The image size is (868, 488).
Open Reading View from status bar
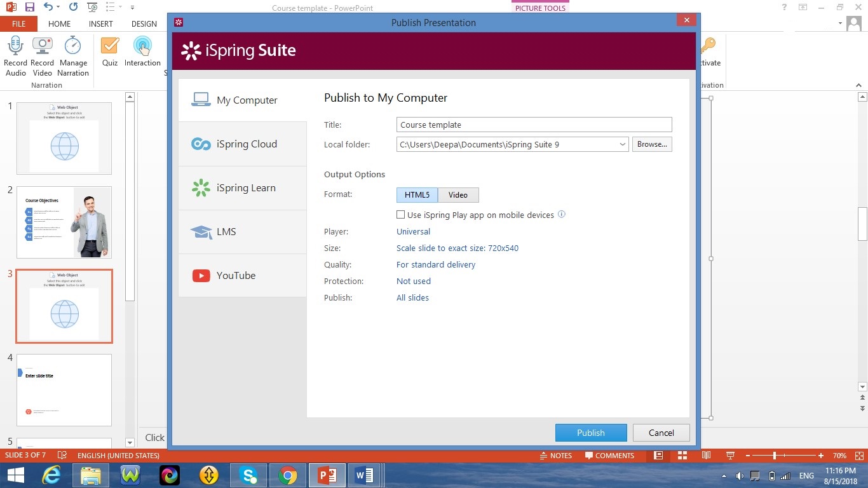click(x=706, y=456)
